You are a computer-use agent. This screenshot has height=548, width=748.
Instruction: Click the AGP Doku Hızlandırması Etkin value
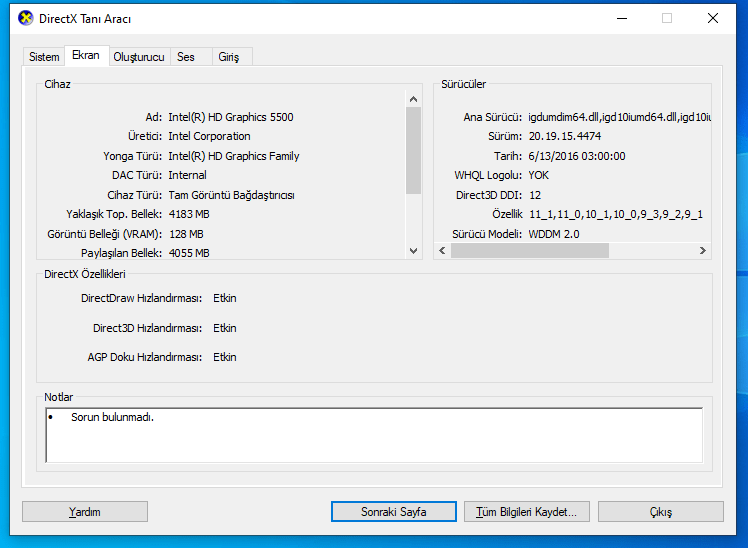point(225,357)
